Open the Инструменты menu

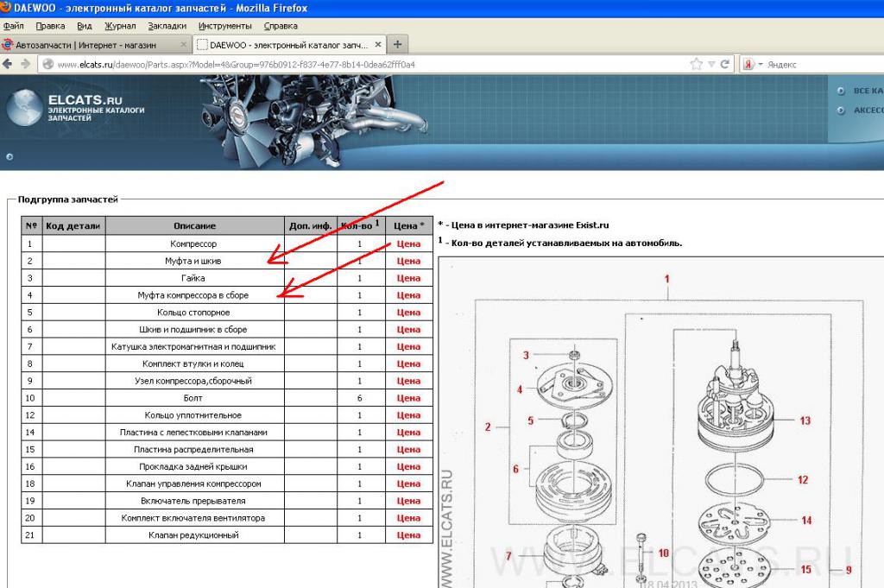(x=225, y=26)
